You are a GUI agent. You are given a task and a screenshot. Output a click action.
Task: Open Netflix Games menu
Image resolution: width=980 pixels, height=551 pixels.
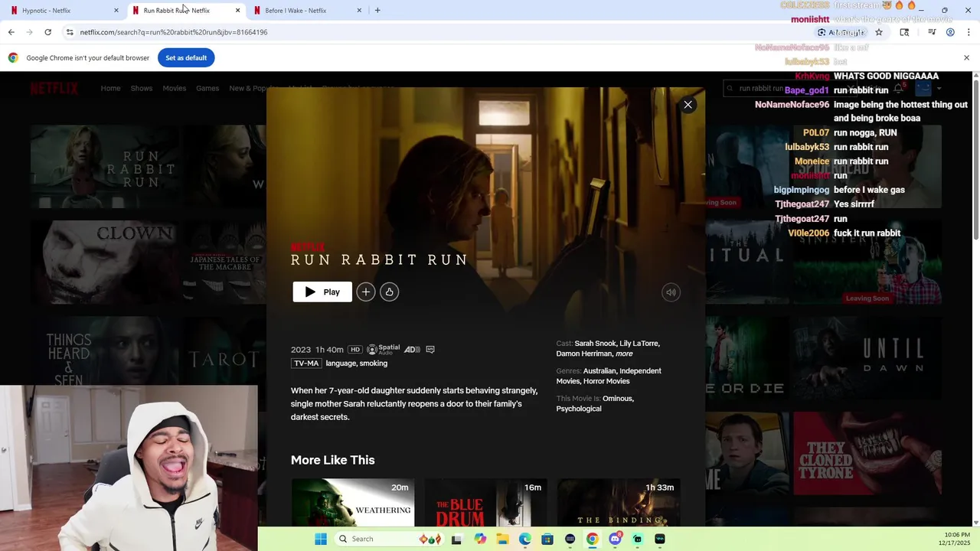[207, 88]
